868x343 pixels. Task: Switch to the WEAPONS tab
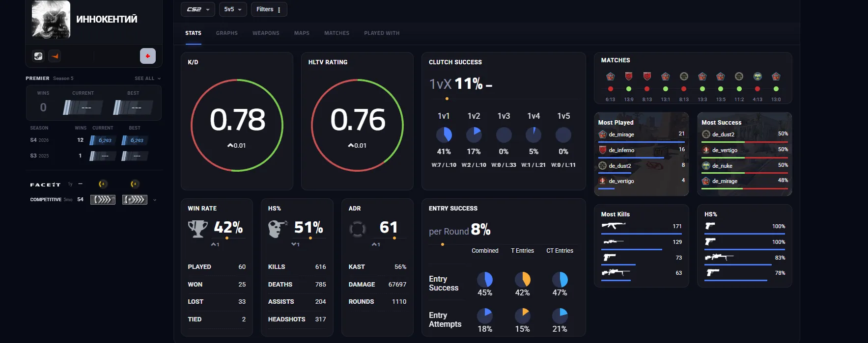point(266,33)
